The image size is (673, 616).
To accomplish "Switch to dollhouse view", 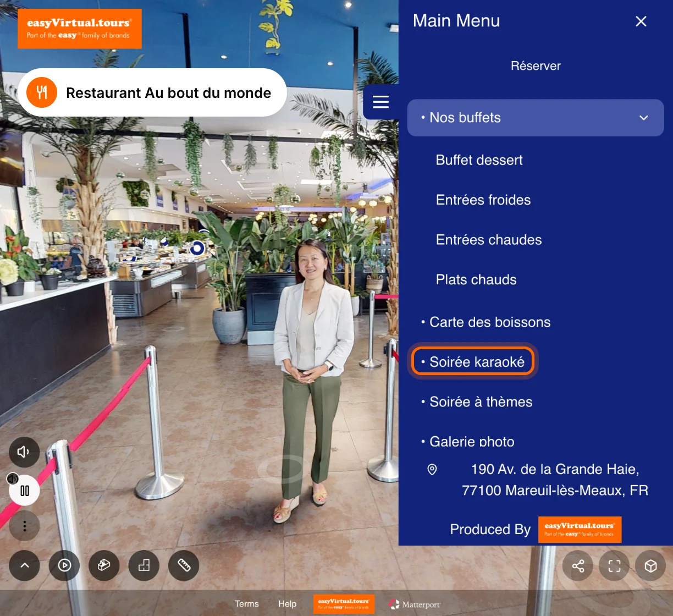I will pos(104,565).
